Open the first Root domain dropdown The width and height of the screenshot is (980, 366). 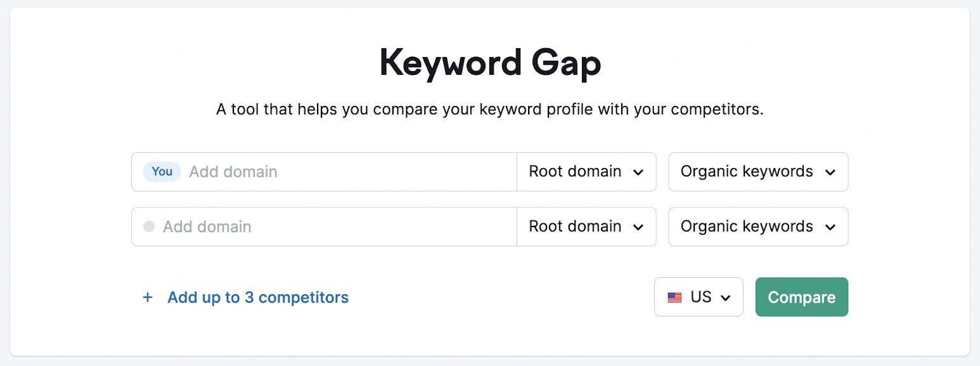click(x=586, y=171)
